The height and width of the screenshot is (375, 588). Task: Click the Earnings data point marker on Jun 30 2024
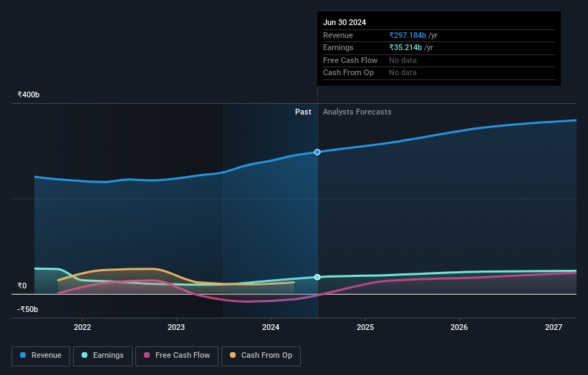click(x=317, y=277)
